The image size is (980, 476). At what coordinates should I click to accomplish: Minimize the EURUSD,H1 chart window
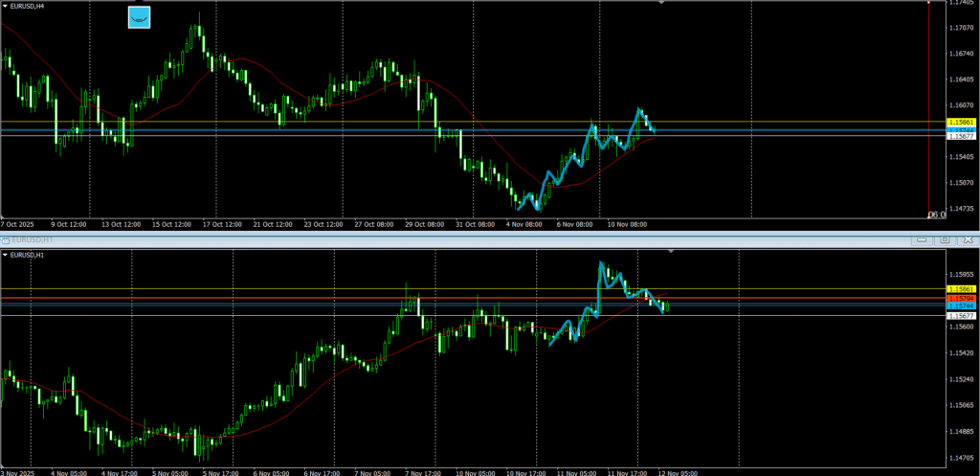[924, 238]
